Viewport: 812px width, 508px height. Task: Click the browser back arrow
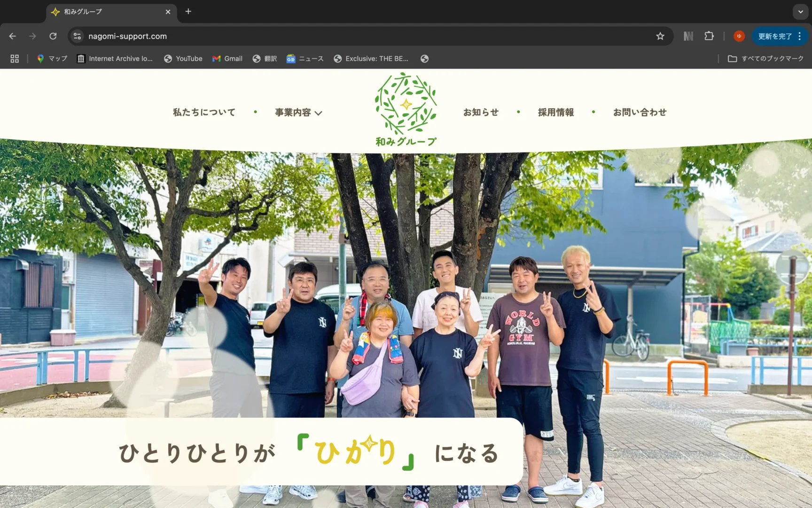tap(13, 36)
